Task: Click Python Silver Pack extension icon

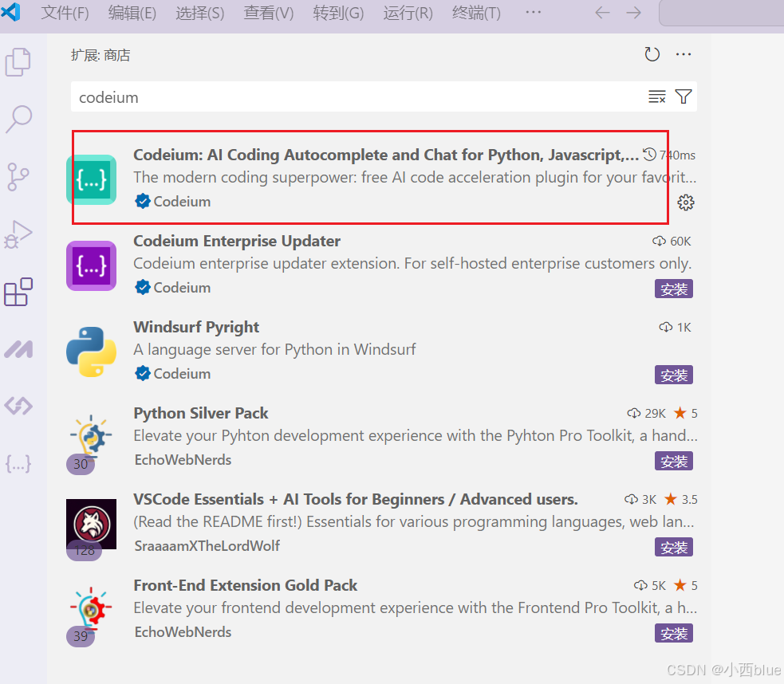Action: [90, 437]
